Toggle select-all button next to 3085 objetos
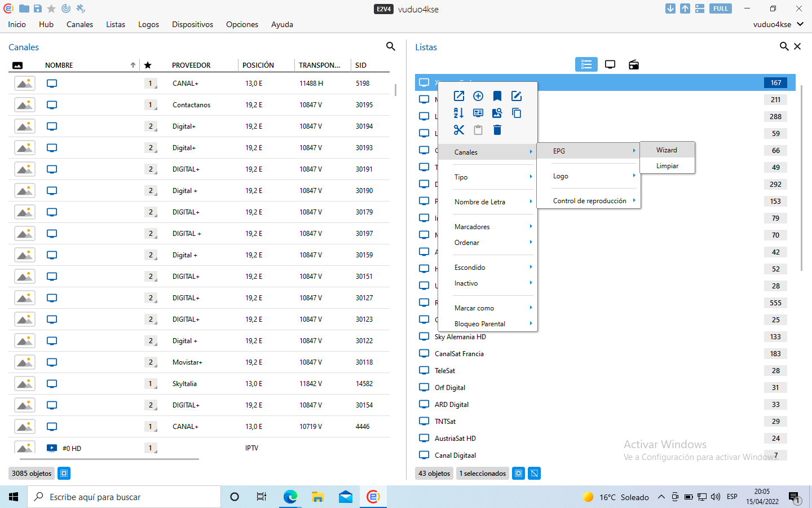The width and height of the screenshot is (812, 508). pyautogui.click(x=64, y=474)
